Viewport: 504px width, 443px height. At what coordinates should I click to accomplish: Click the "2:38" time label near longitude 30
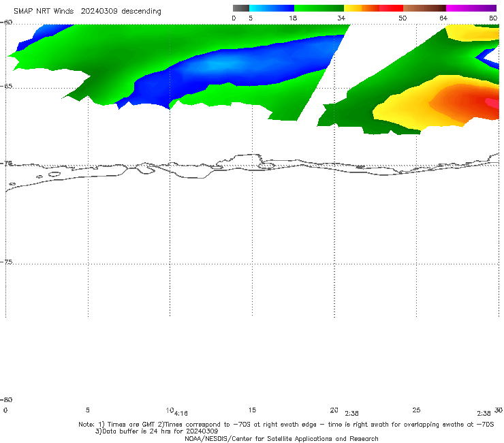(484, 414)
